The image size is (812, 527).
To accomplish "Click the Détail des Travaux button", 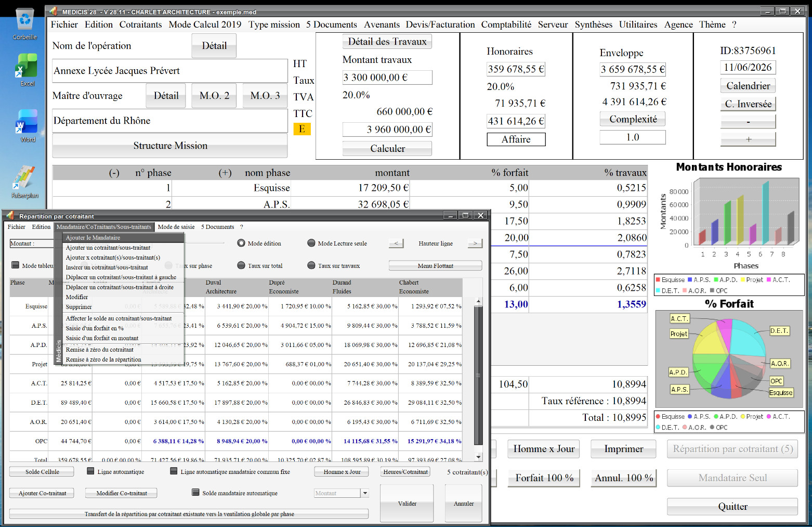I will point(387,42).
